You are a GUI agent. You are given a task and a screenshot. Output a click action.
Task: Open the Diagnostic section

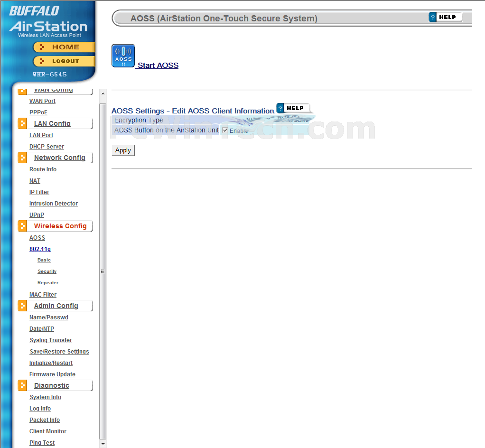coord(52,385)
